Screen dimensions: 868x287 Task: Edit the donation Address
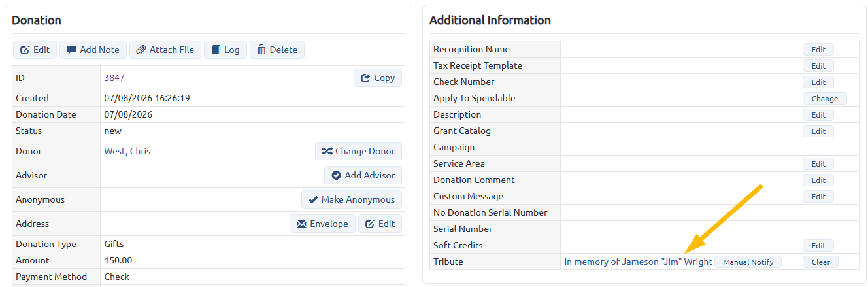(x=380, y=224)
